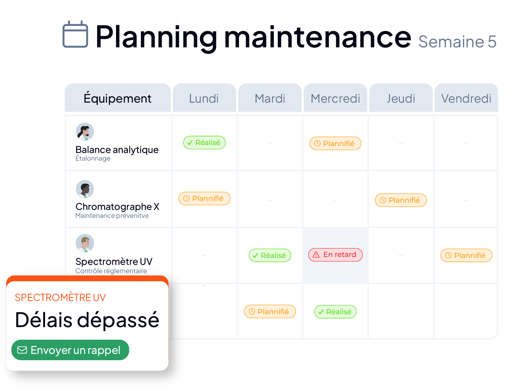Click the calendar icon beside Planning maintenance
The height and width of the screenshot is (392, 532).
(x=75, y=34)
